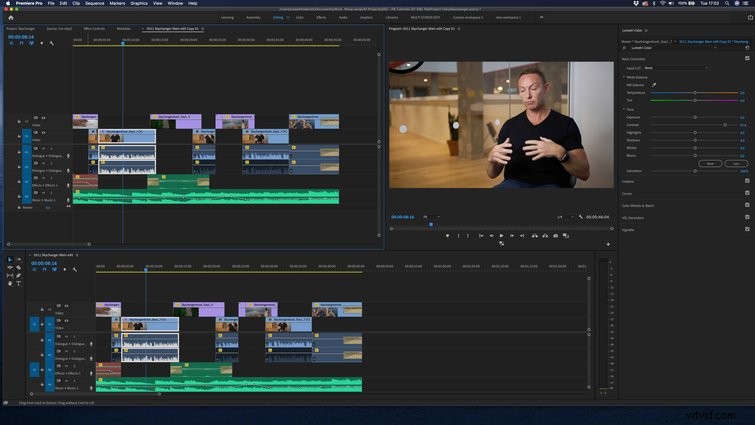The image size is (755, 425).
Task: Open upper timeline display settings wrench
Action: pyautogui.click(x=52, y=43)
